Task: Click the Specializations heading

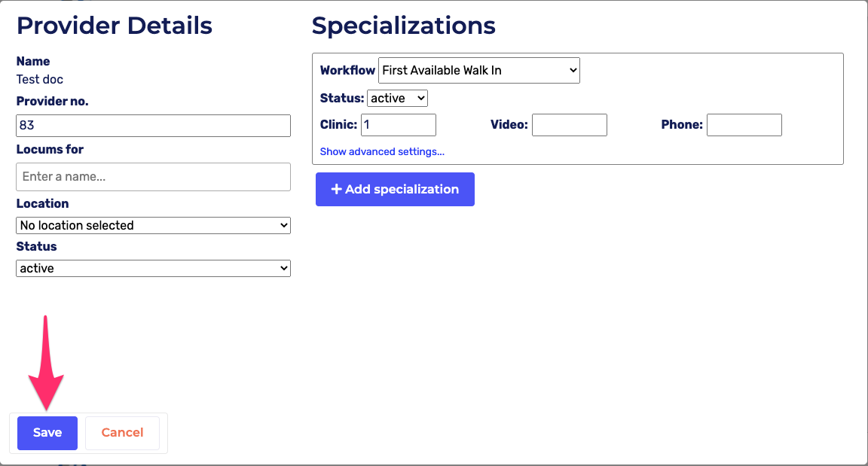Action: [403, 26]
